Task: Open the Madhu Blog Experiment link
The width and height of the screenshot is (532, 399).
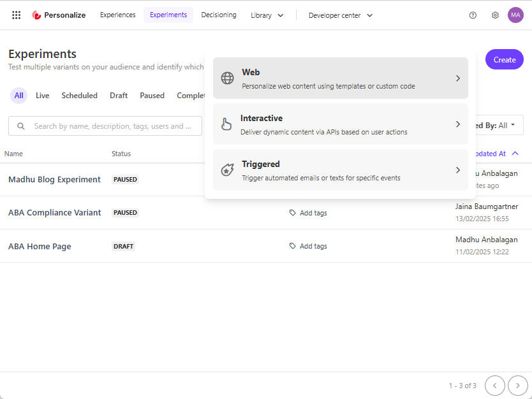Action: pyautogui.click(x=54, y=179)
